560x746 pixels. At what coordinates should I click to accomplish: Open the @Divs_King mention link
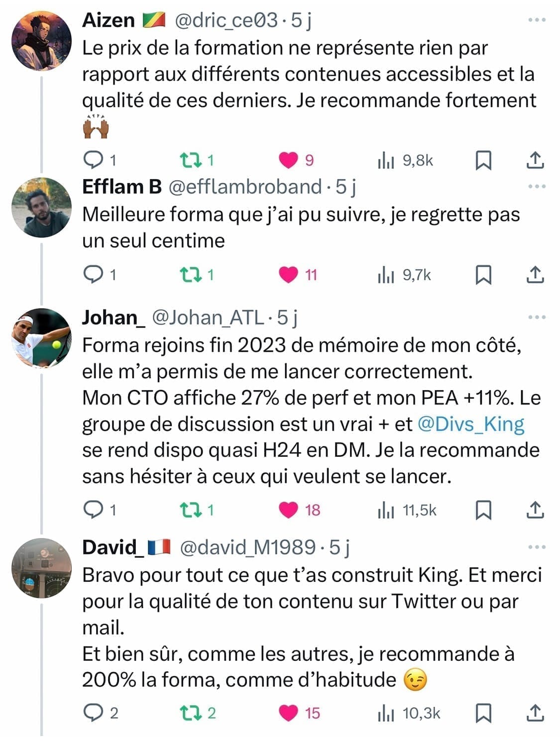point(471,424)
